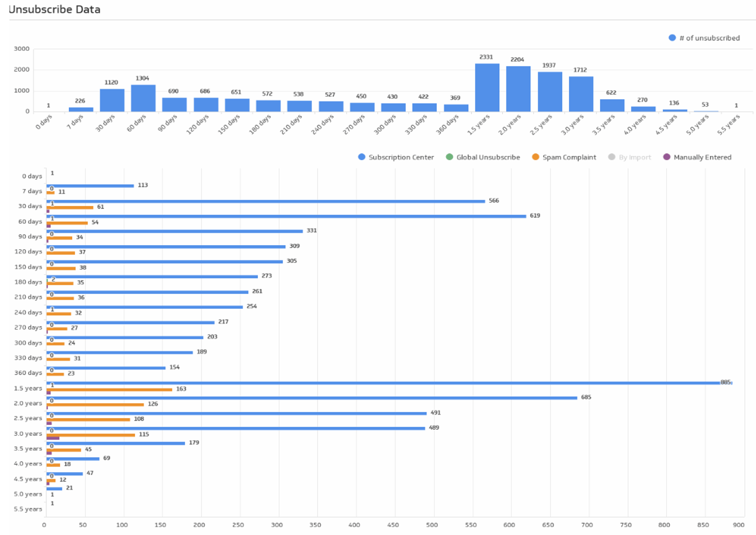Viewport: 756px width, 535px height.
Task: Click the 2.5 years column showing 1937
Action: point(550,92)
